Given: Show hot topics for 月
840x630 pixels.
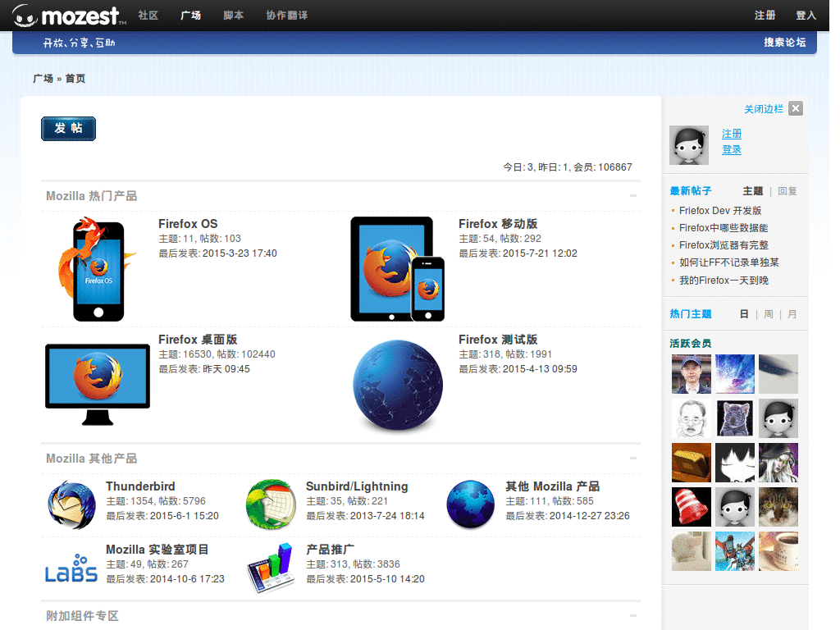Looking at the screenshot, I should click(x=792, y=314).
